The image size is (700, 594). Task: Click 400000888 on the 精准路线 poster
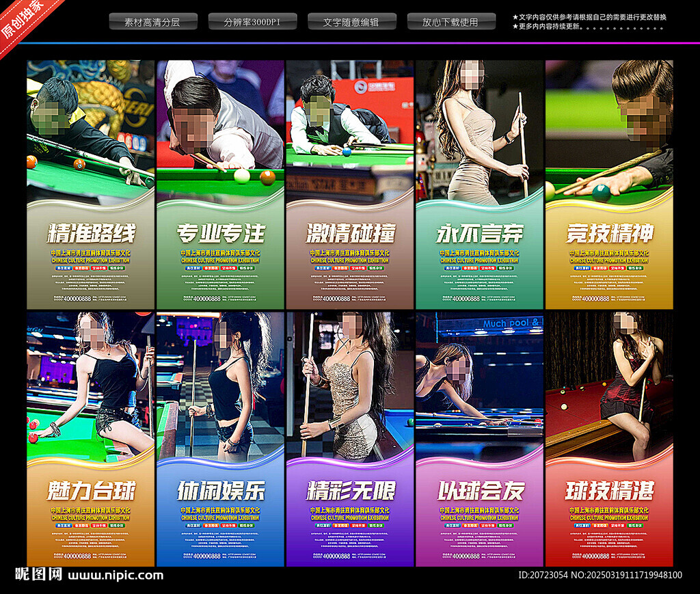(x=77, y=299)
